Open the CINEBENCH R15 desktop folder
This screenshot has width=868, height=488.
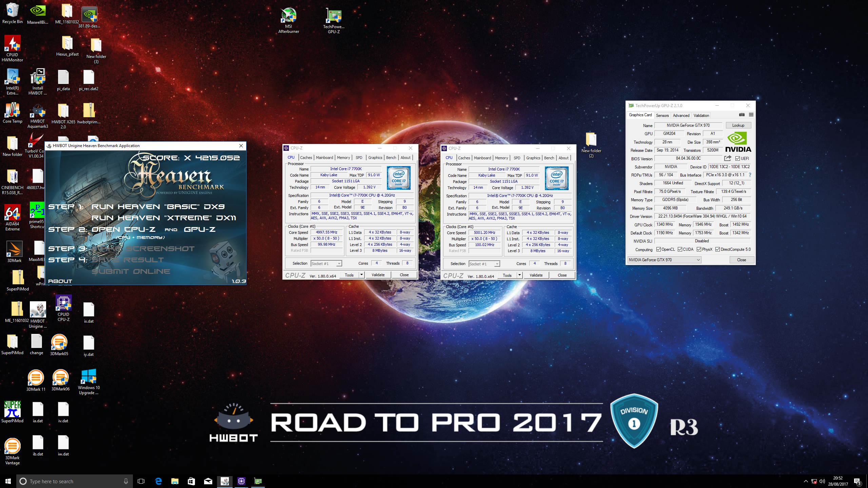[12, 182]
